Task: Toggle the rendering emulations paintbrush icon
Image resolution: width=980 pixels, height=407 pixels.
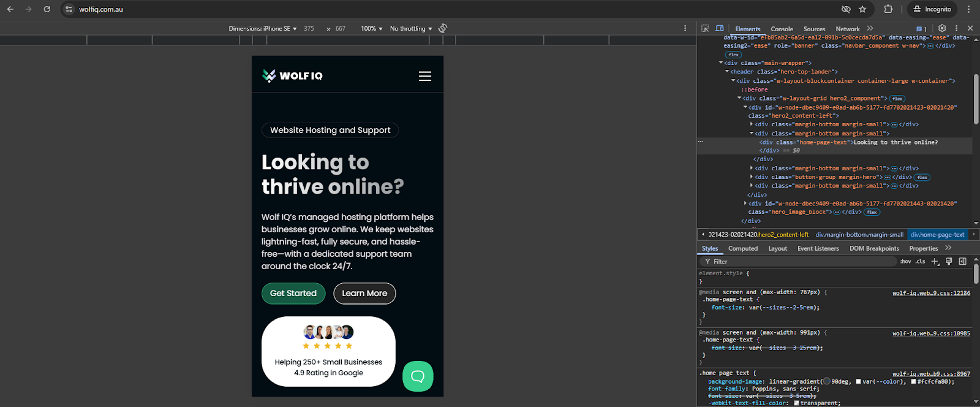Action: click(x=949, y=261)
